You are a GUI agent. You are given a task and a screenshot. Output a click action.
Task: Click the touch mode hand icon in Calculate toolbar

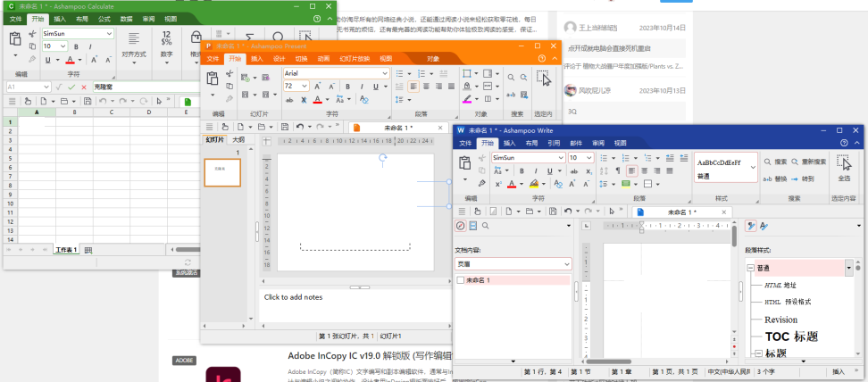coord(28,101)
